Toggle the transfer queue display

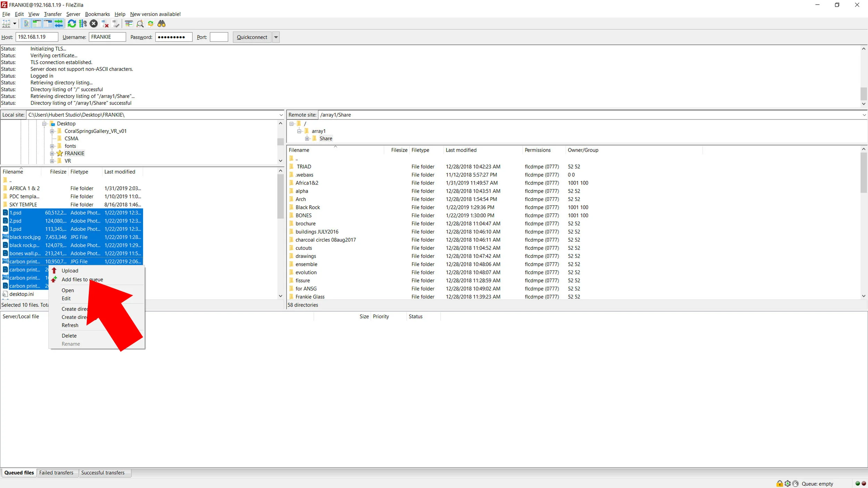click(x=59, y=24)
